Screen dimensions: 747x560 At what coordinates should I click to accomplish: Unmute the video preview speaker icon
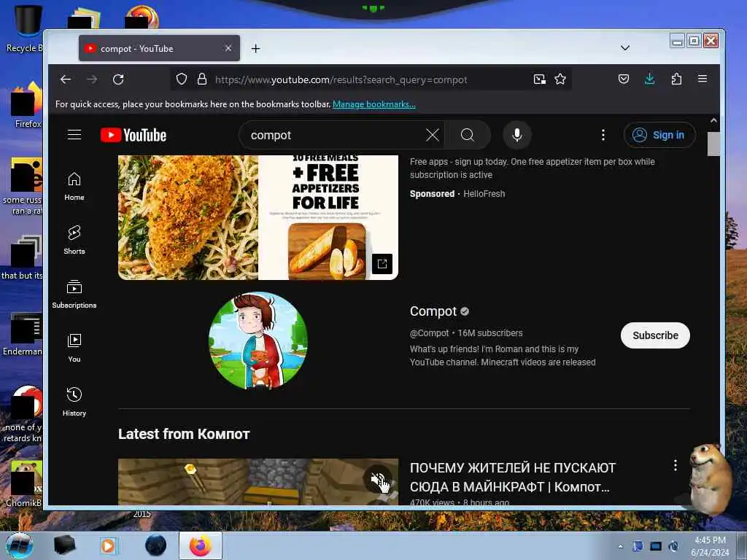point(379,478)
